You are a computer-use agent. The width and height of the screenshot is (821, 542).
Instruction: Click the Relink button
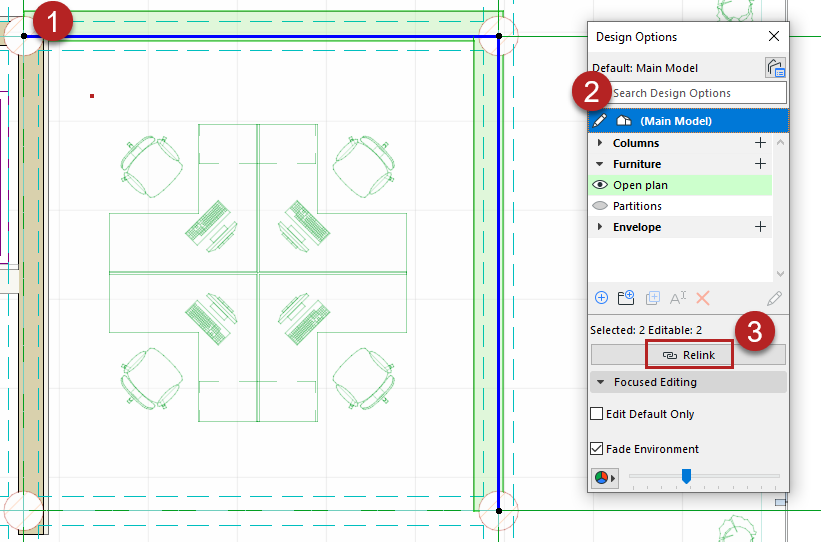(689, 355)
